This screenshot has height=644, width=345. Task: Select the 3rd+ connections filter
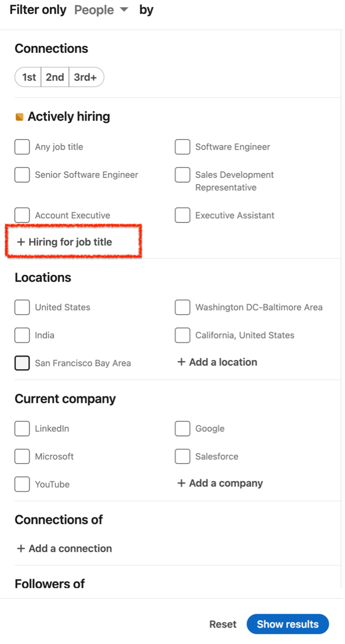[x=86, y=77]
